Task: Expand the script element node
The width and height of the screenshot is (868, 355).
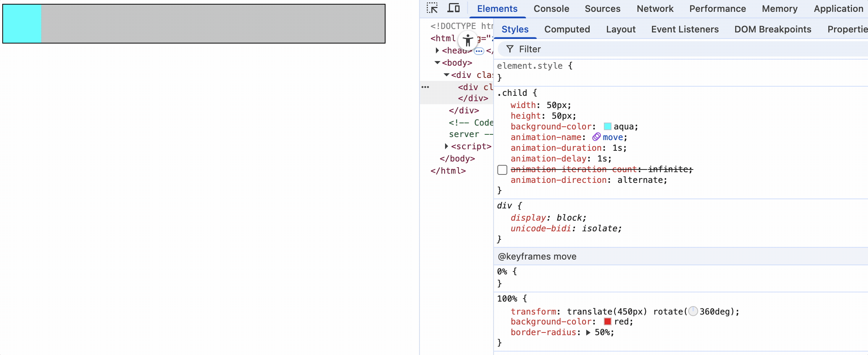Action: click(447, 146)
